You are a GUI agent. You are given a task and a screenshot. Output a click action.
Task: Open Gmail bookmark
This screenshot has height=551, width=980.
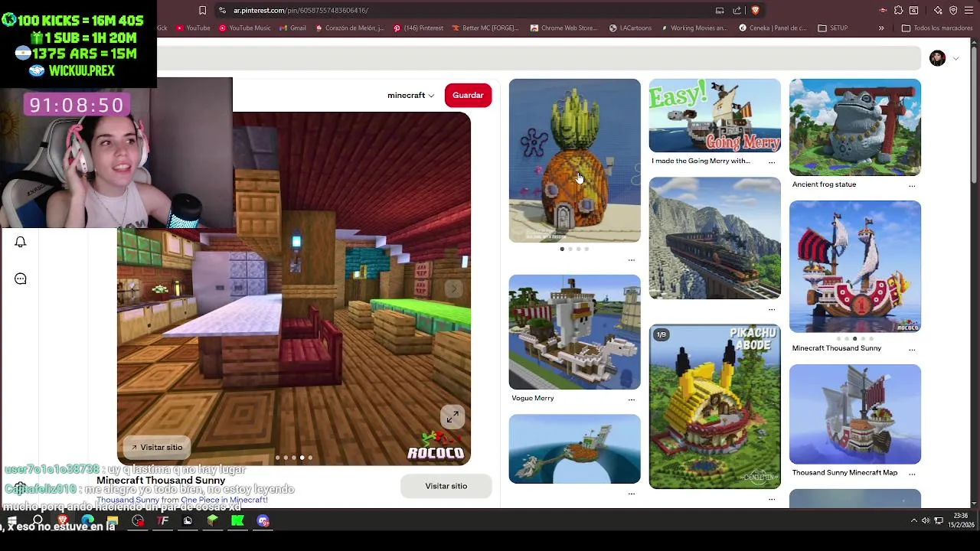292,28
